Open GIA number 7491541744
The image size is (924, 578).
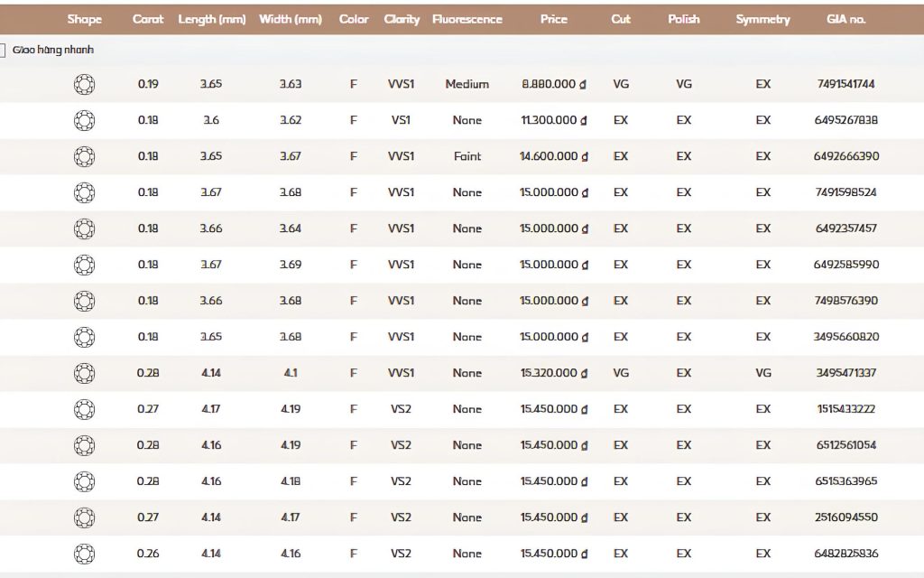[846, 84]
